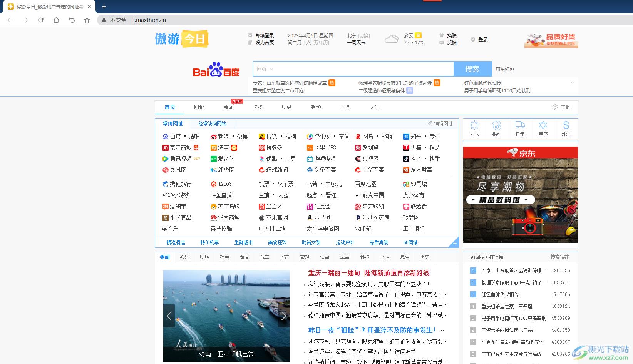Screen dimensions: 633x364
Task: Show next slide in news carousel
Action: pyautogui.click(x=284, y=316)
